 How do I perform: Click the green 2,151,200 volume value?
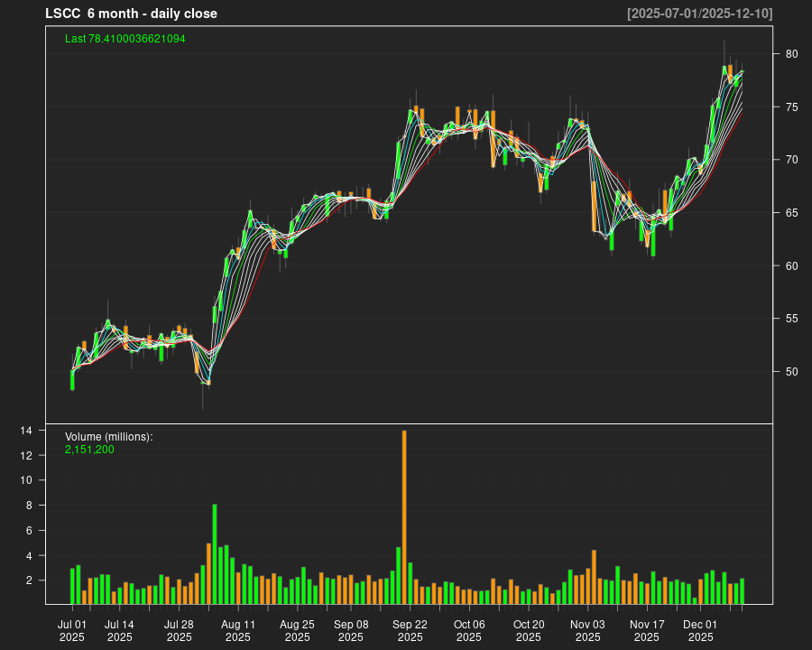[x=89, y=449]
